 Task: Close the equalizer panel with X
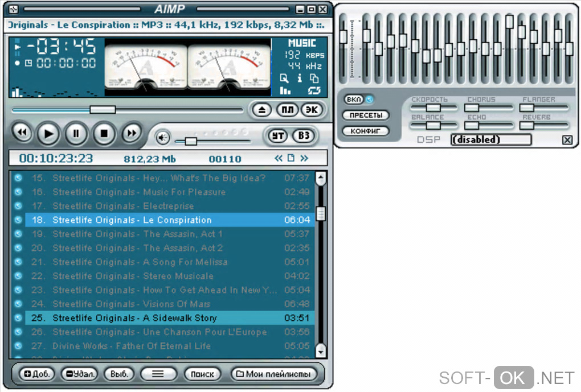coord(567,140)
